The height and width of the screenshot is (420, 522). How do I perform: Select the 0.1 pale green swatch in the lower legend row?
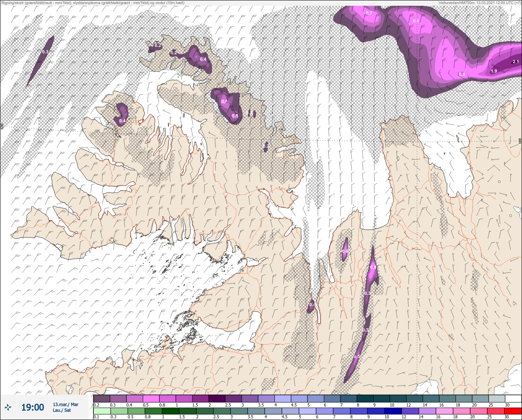pos(102,411)
